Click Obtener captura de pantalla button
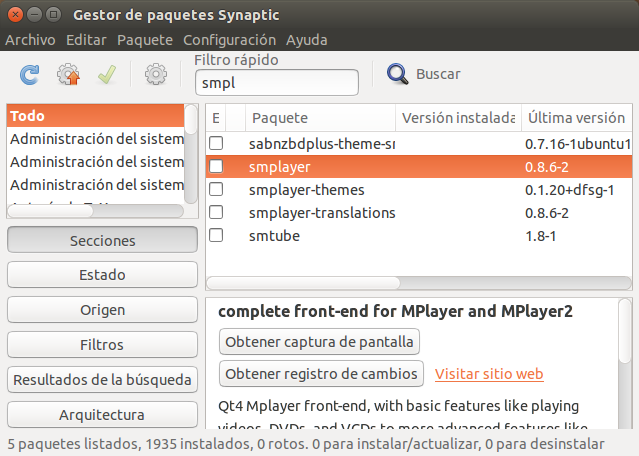 coord(319,341)
